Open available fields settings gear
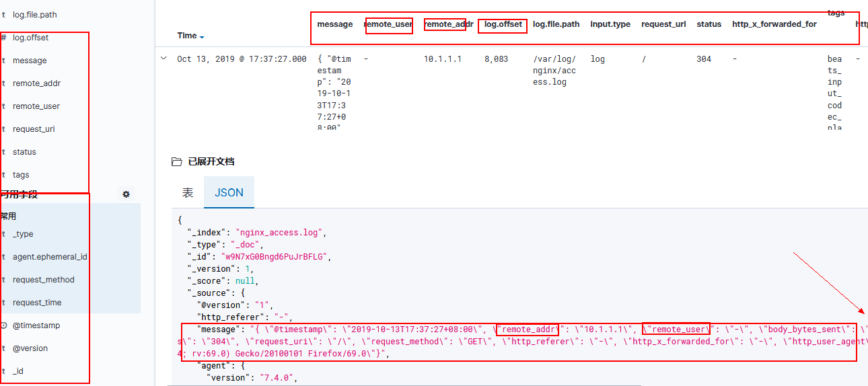Viewport: 868px width, 386px height. (x=126, y=194)
